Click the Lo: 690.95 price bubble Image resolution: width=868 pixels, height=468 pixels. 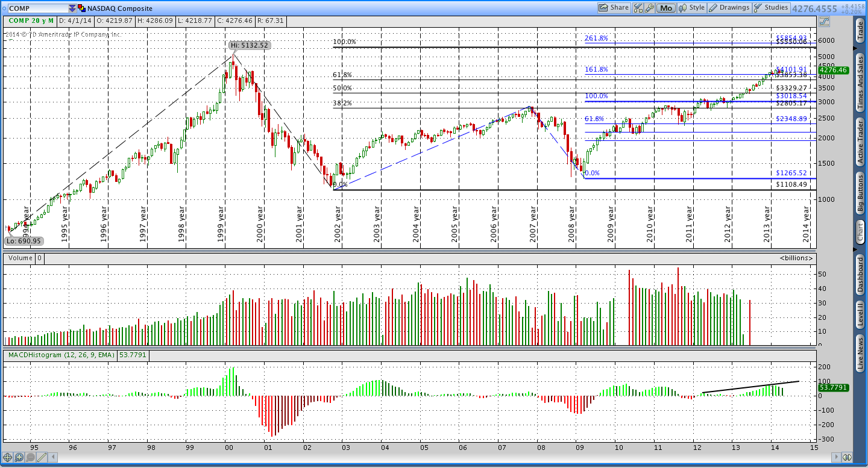click(24, 241)
